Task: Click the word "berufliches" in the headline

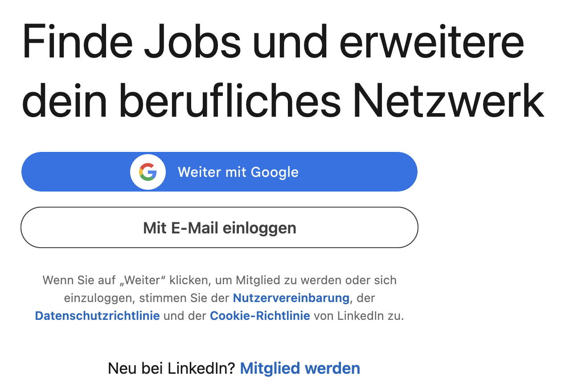Action: (x=230, y=100)
